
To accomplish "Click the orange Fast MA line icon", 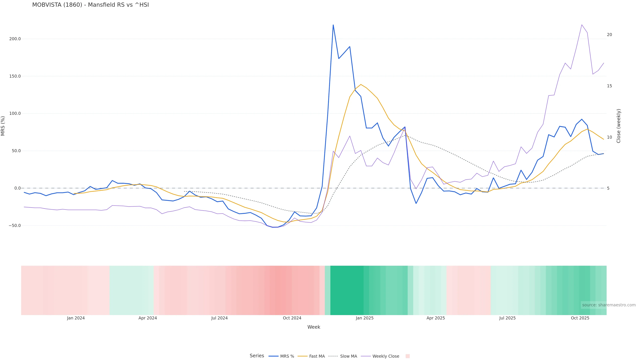I will click(x=303, y=356).
